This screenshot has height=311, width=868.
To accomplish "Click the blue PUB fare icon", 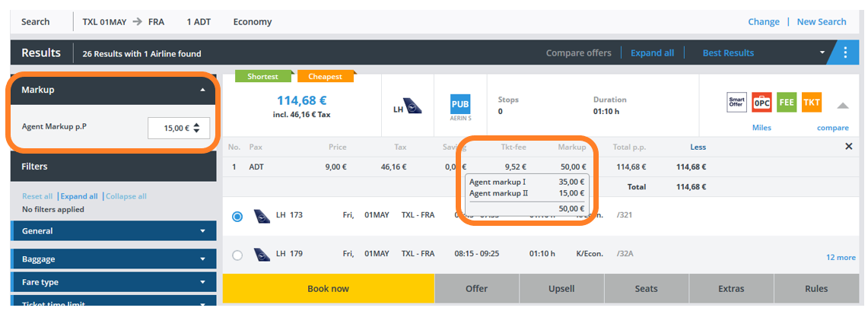I will click(x=460, y=104).
